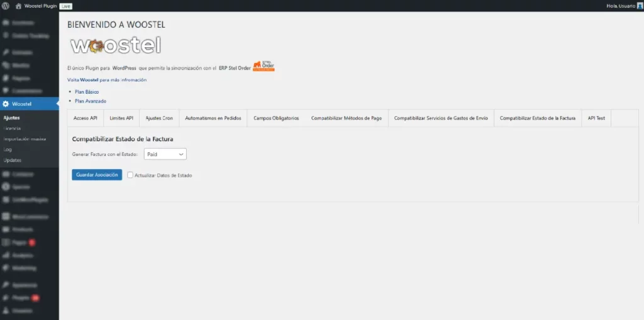Click the Guardar Asociación button
The width and height of the screenshot is (644, 320).
[x=97, y=175]
